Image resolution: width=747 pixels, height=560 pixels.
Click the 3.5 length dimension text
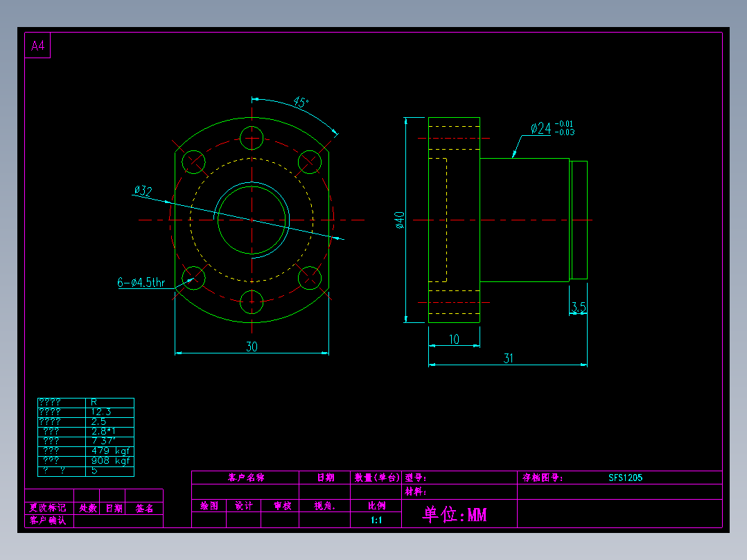(x=579, y=307)
